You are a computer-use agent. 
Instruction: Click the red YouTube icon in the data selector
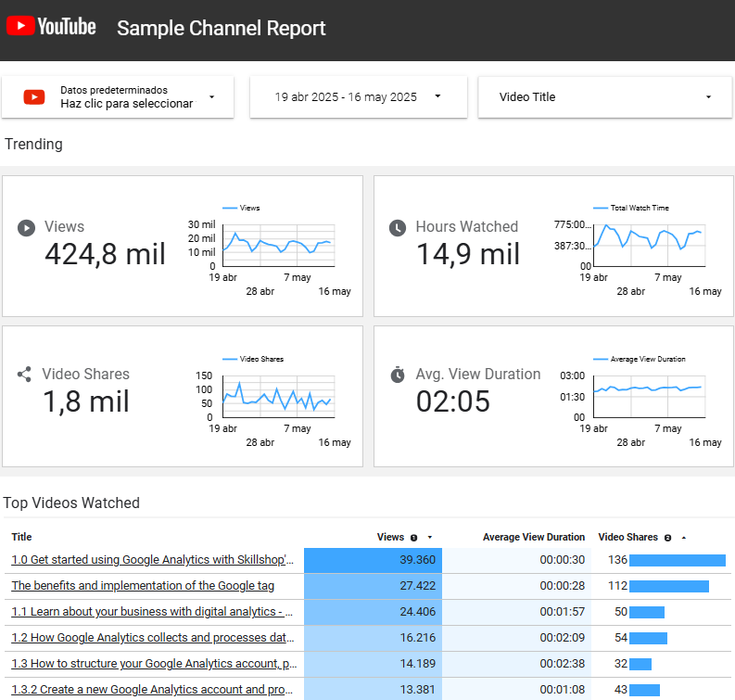click(34, 97)
